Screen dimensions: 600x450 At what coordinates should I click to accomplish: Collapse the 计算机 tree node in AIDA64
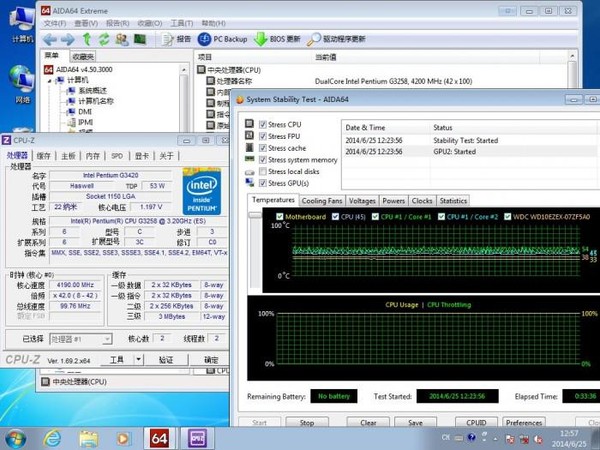49,81
